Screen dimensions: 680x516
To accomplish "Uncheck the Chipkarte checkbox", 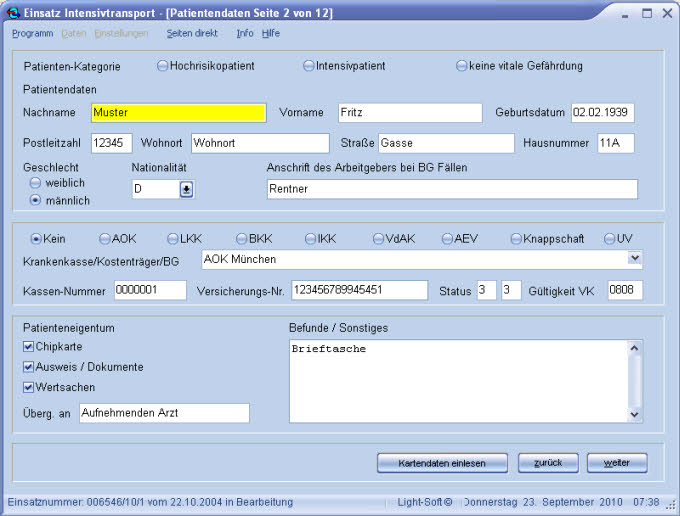I will pyautogui.click(x=28, y=346).
